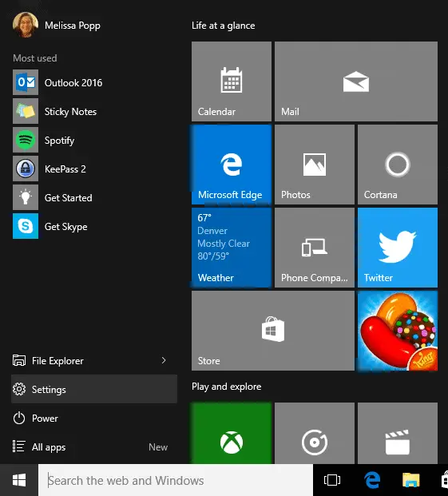The height and width of the screenshot is (496, 448).
Task: Click Melissa Popp account picture
Action: [26, 25]
